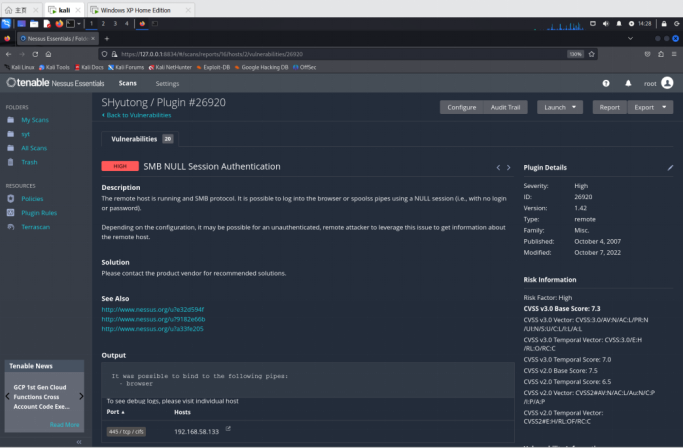This screenshot has height=448, width=684.
Task: Open the syt folder
Action: point(25,134)
